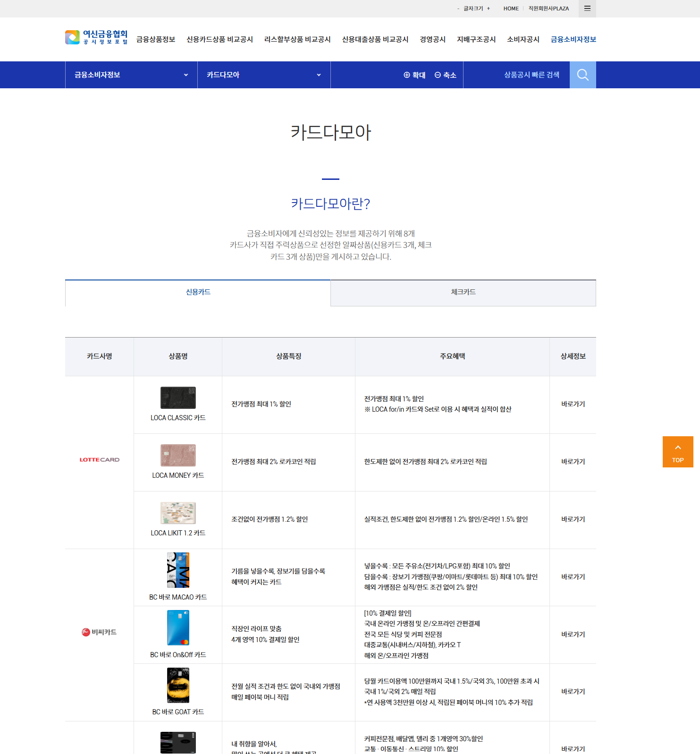The height and width of the screenshot is (754, 700).
Task: Open the highlighted 금융소비자정보 top menu
Action: coord(573,39)
